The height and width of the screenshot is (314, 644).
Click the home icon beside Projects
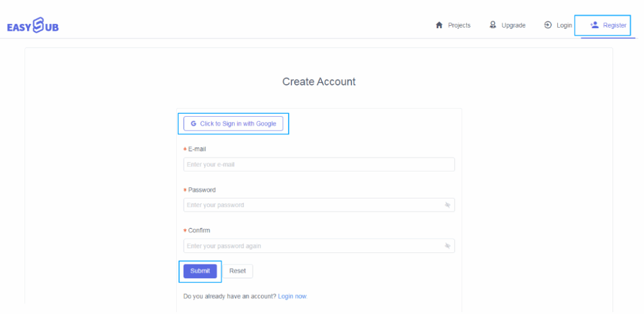439,25
